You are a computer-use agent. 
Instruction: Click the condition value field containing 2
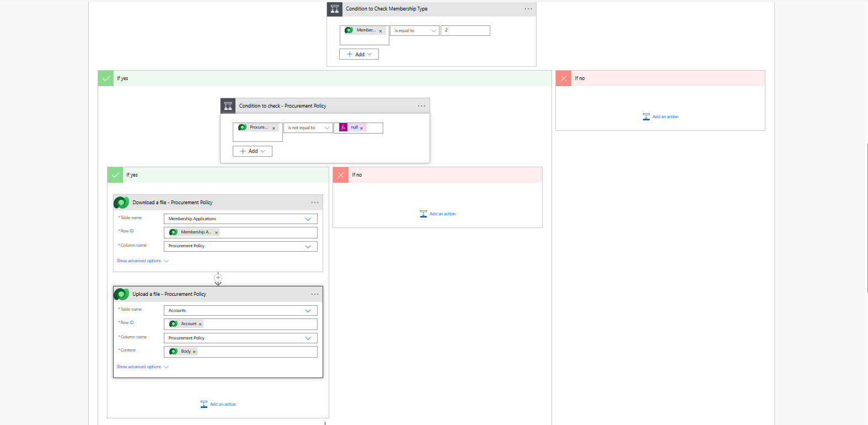click(465, 31)
